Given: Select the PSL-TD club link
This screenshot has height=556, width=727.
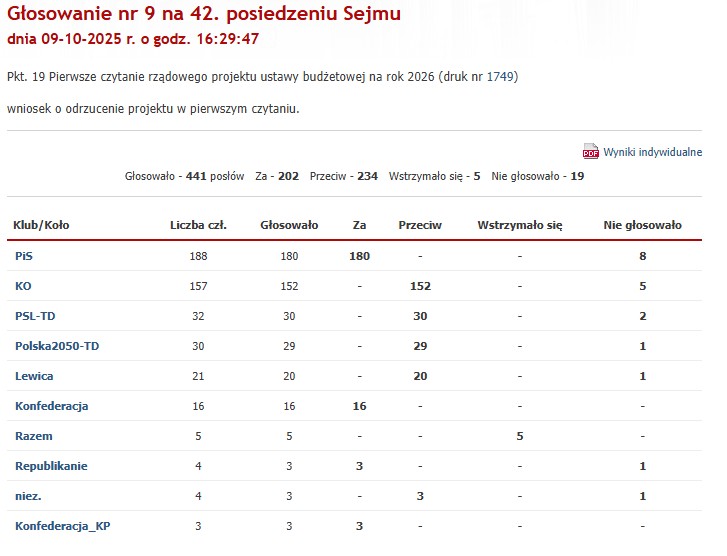Looking at the screenshot, I should (35, 316).
